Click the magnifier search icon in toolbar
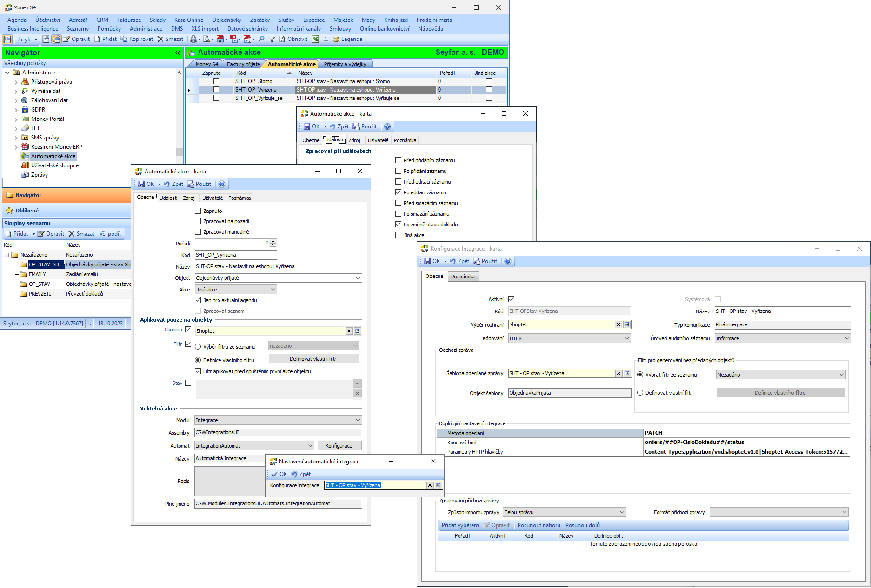This screenshot has width=871, height=588. tap(262, 39)
